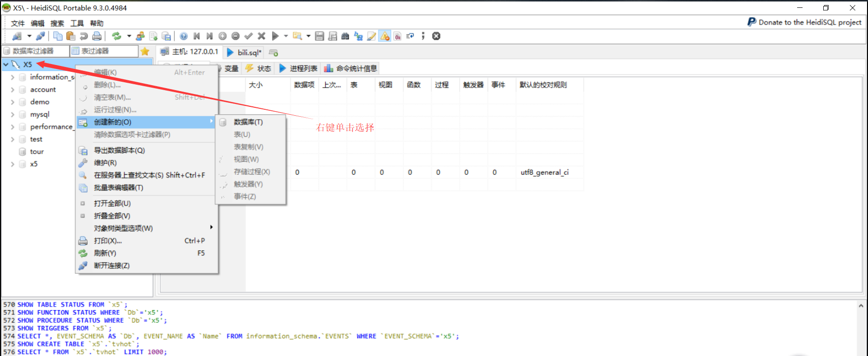Screen dimensions: 868x356
Task: Click the Replace text toolbar icon
Action: click(x=358, y=36)
